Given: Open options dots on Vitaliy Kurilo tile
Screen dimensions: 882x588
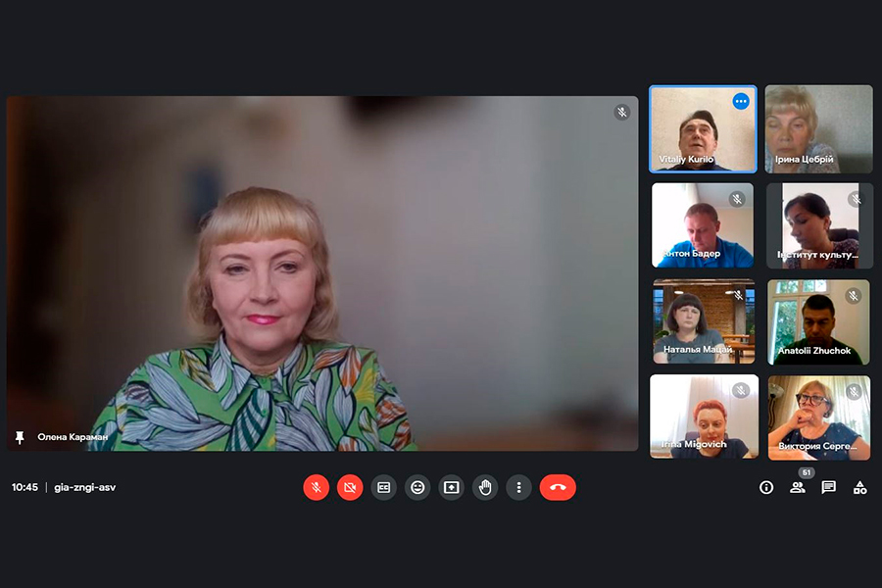Looking at the screenshot, I should tap(741, 101).
